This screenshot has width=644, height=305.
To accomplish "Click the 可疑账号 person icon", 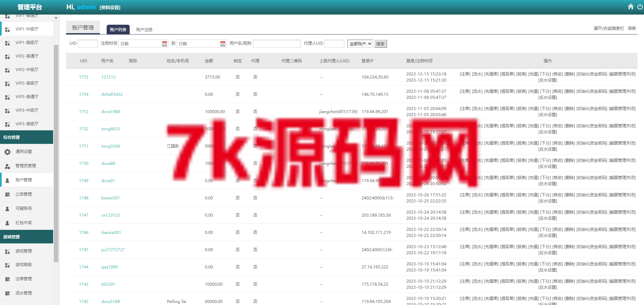I will point(7,209).
